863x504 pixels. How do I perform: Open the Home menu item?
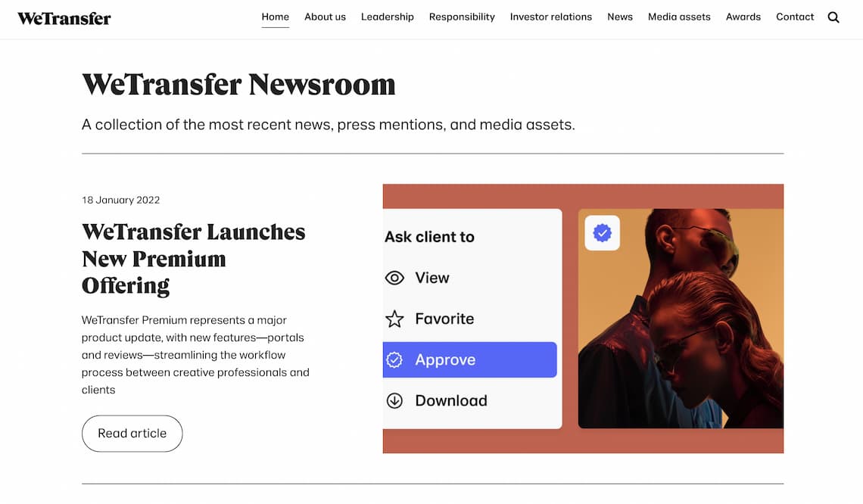pos(276,17)
